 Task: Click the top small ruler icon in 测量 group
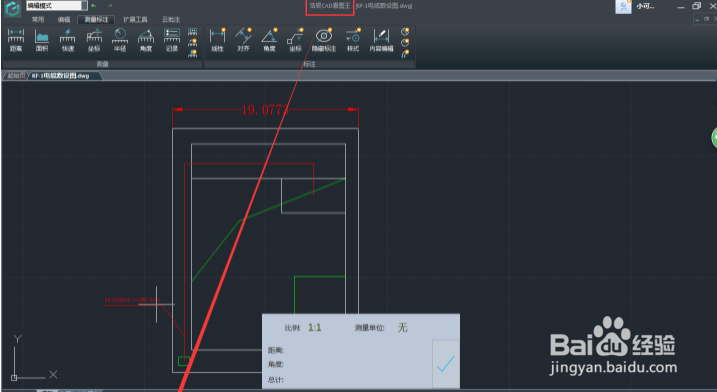(193, 32)
